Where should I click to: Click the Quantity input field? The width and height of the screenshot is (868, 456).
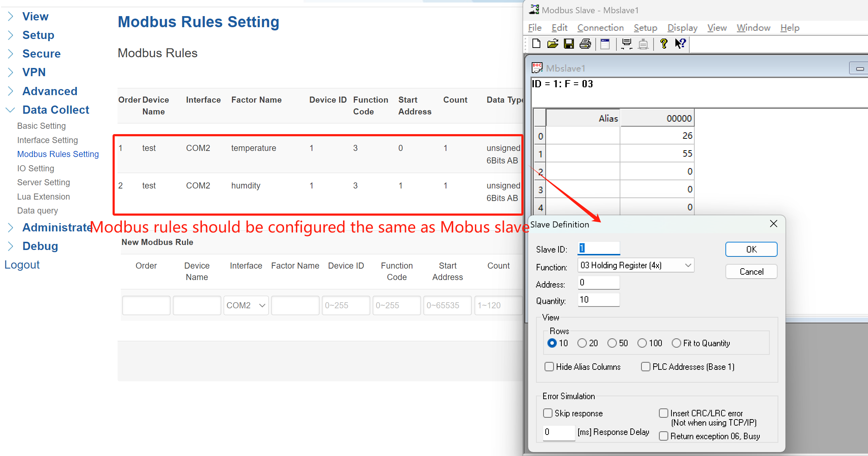(x=598, y=300)
